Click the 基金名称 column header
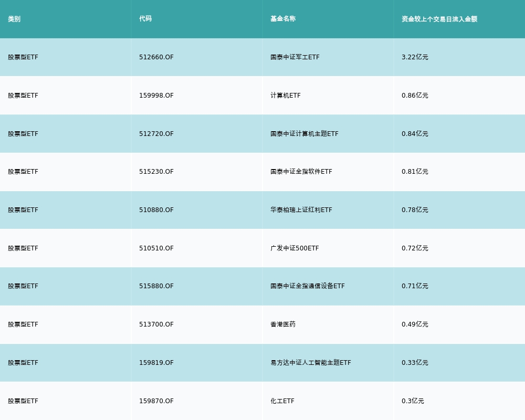525x420 pixels. pyautogui.click(x=283, y=19)
